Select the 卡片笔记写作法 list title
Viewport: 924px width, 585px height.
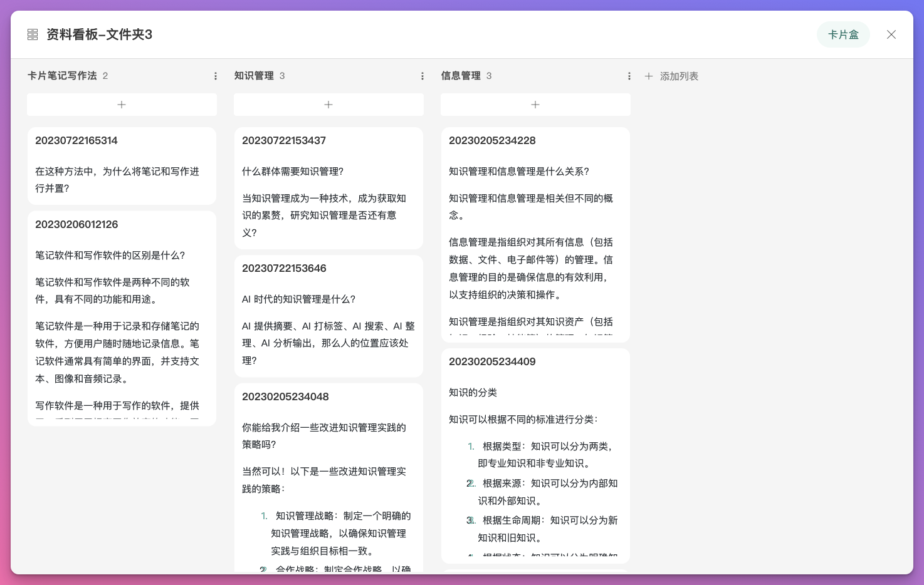pos(62,76)
